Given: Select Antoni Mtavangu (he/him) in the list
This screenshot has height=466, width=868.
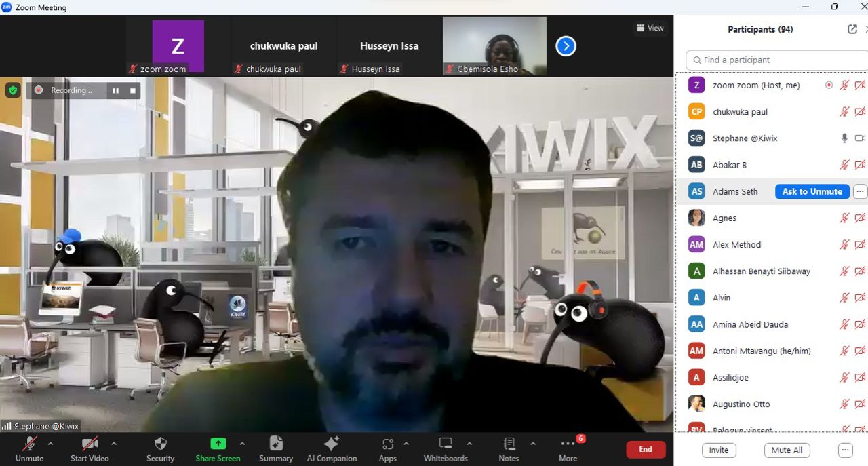Looking at the screenshot, I should 772,351.
